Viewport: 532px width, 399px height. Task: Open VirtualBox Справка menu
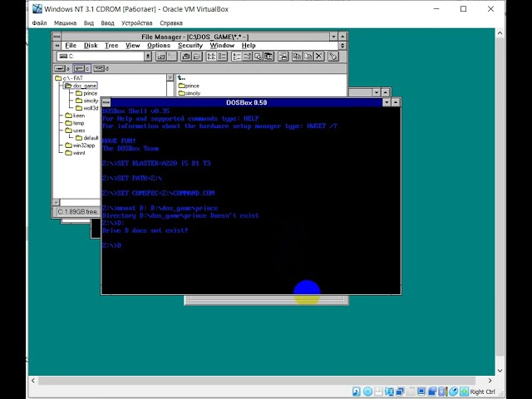coord(171,23)
